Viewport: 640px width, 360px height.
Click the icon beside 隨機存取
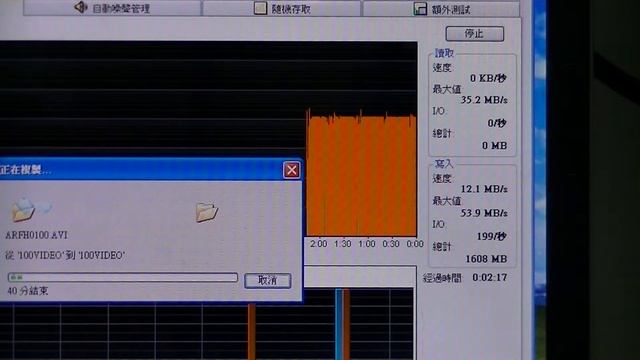(x=260, y=8)
